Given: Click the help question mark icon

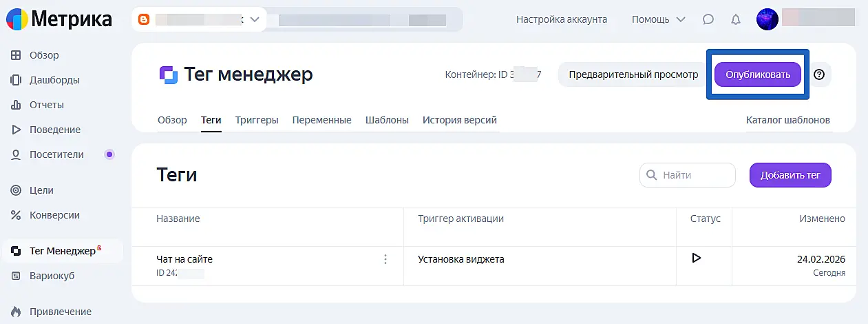Looking at the screenshot, I should coord(819,74).
